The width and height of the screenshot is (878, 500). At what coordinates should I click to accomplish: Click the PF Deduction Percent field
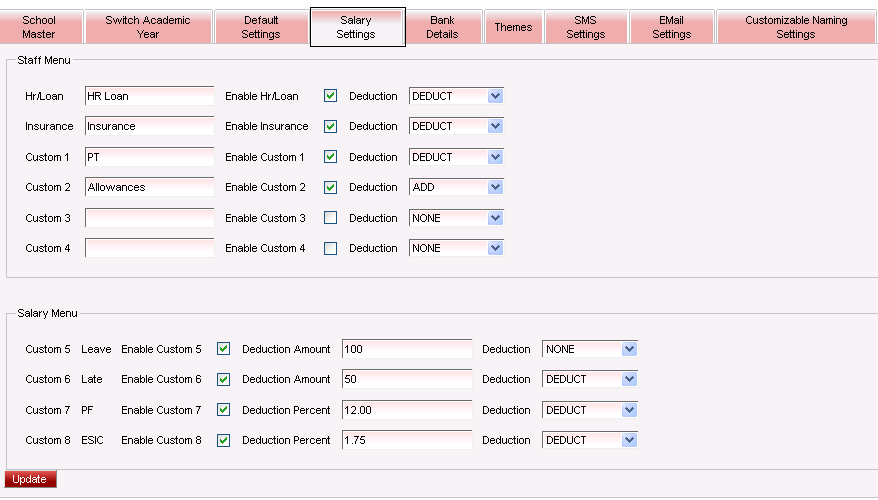tap(406, 410)
